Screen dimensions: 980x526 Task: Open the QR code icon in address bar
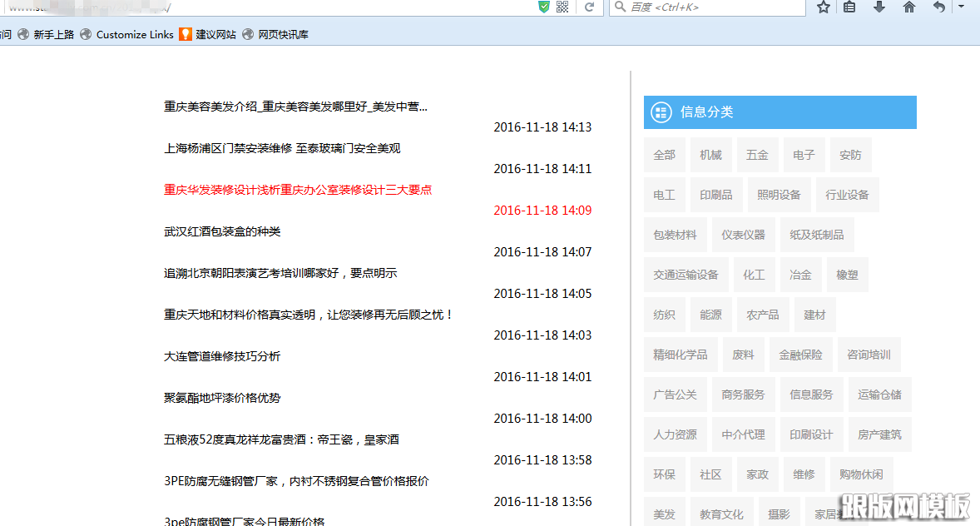562,7
